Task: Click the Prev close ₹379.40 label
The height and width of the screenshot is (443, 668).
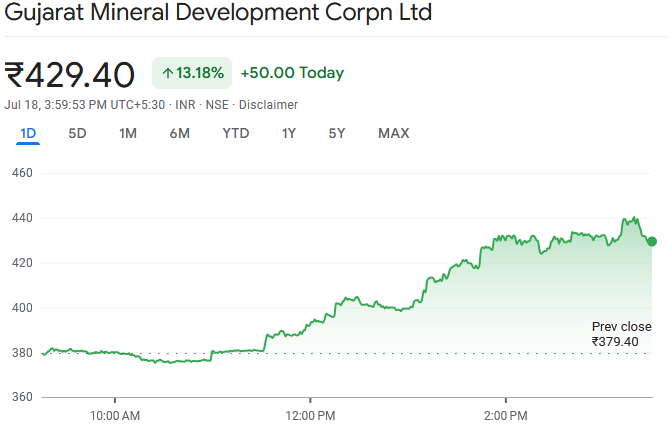Action: [x=622, y=334]
